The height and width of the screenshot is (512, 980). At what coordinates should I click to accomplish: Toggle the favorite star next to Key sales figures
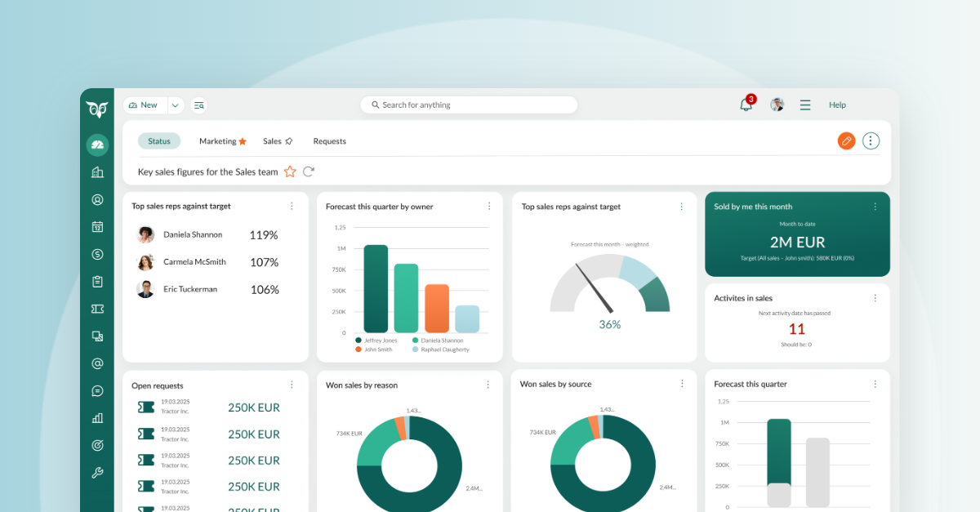coord(290,171)
